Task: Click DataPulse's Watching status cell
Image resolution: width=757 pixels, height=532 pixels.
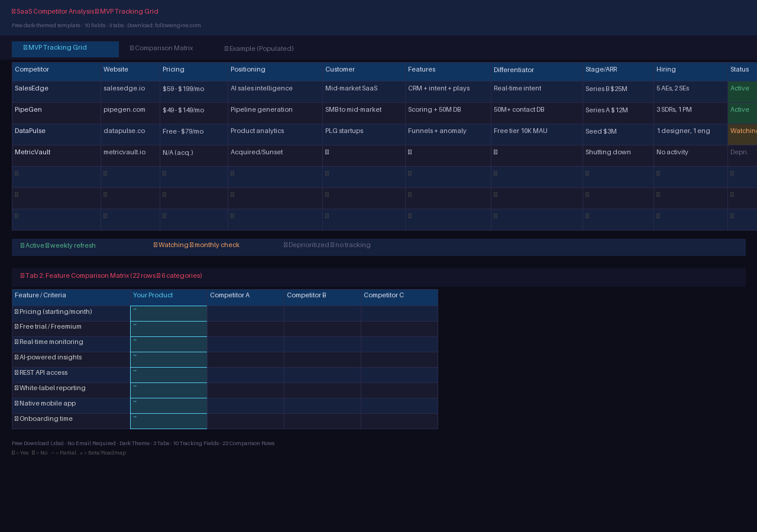Action: (742, 135)
